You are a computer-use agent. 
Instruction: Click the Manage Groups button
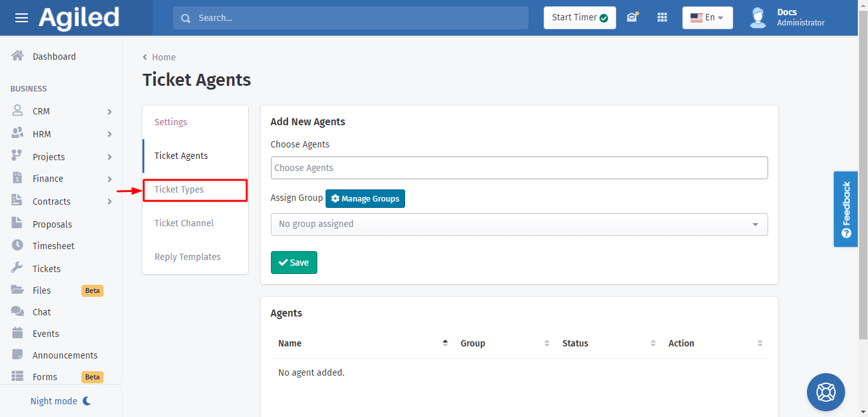(365, 199)
